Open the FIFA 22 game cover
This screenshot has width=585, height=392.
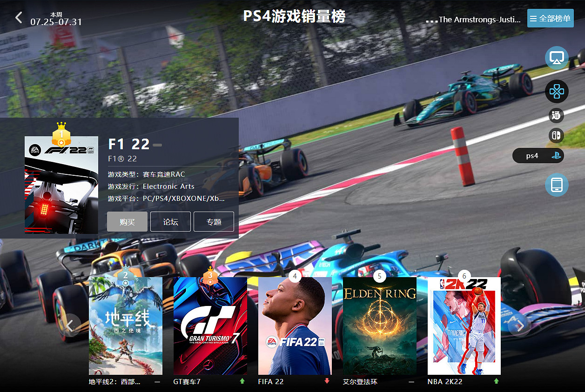coord(295,326)
